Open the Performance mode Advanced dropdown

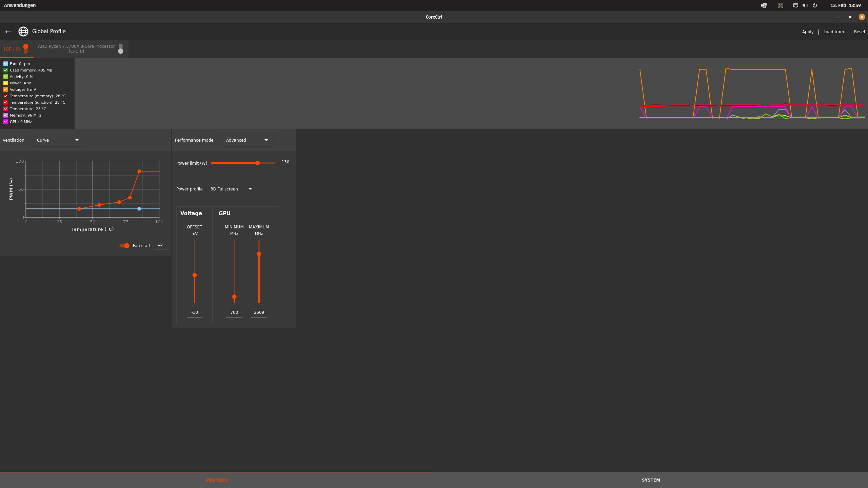point(247,140)
